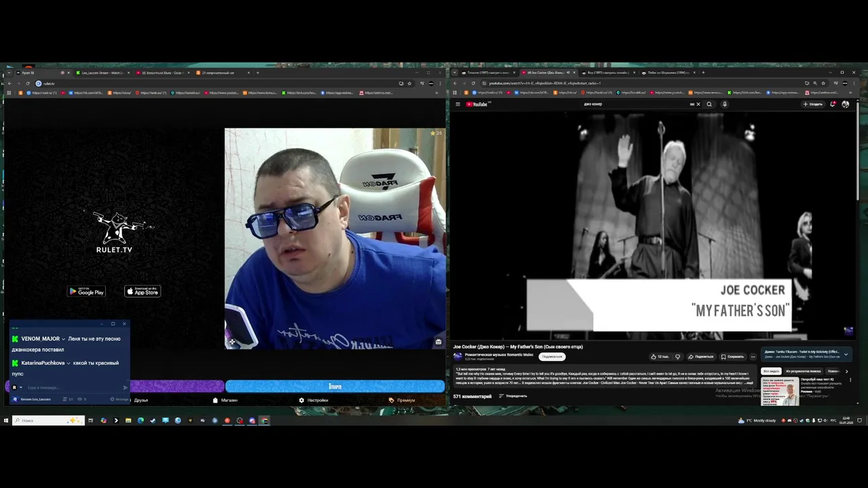Bookmark the rulet.tv page with the star icon
The image size is (868, 488).
[x=410, y=83]
